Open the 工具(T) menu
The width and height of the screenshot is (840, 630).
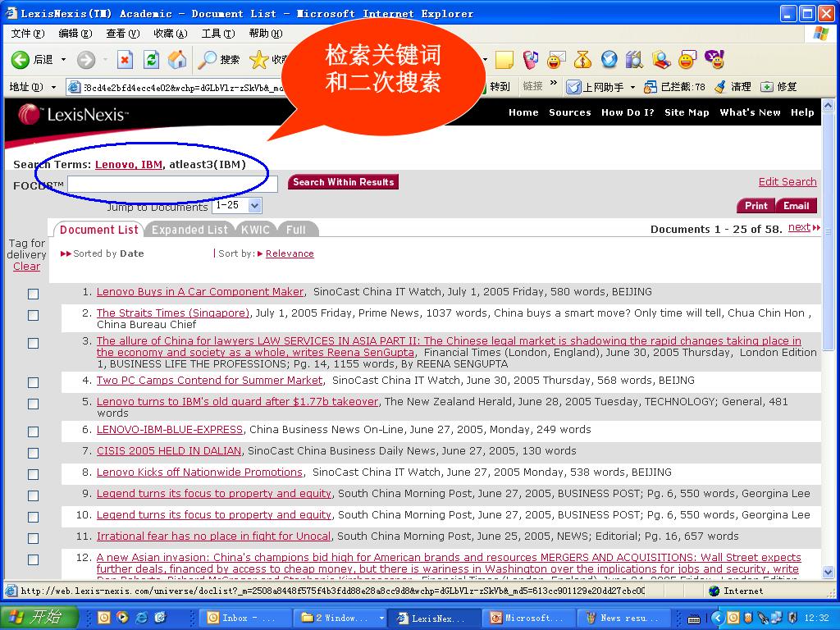click(x=218, y=33)
